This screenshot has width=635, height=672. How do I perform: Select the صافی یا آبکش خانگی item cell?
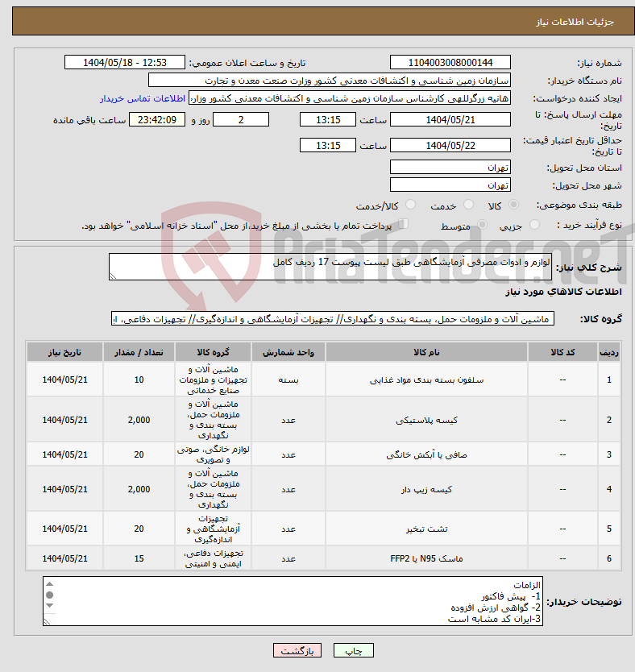[x=426, y=454]
